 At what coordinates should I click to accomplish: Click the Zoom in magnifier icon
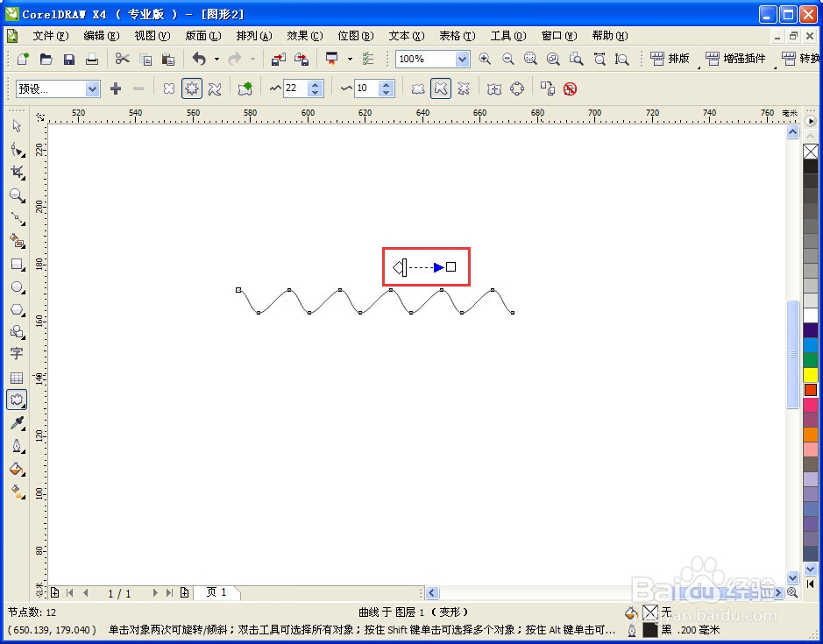(485, 59)
